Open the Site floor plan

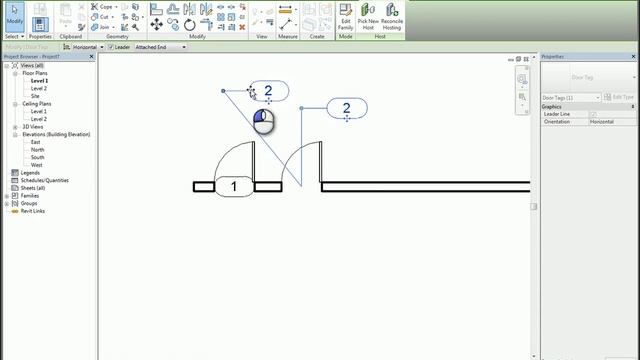pos(35,96)
